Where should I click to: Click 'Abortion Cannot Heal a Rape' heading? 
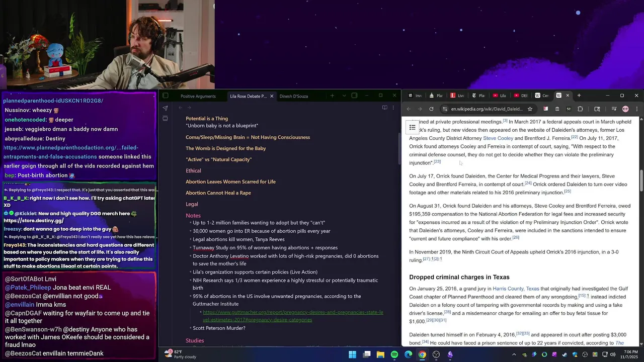tap(218, 193)
